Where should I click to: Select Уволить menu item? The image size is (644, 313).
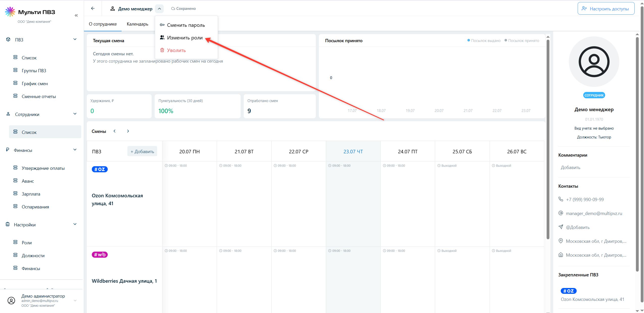click(186, 50)
